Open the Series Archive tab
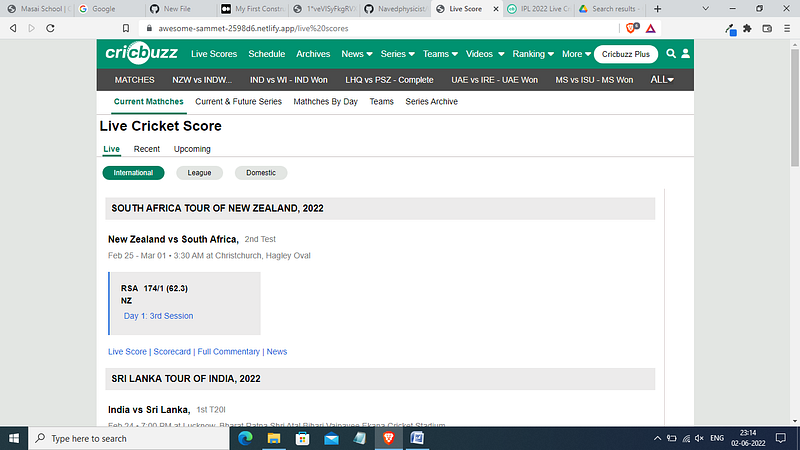Image resolution: width=800 pixels, height=450 pixels. (x=432, y=102)
